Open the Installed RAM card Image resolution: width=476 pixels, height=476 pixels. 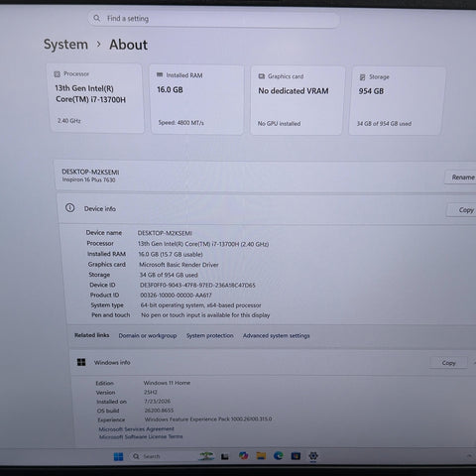tap(197, 99)
